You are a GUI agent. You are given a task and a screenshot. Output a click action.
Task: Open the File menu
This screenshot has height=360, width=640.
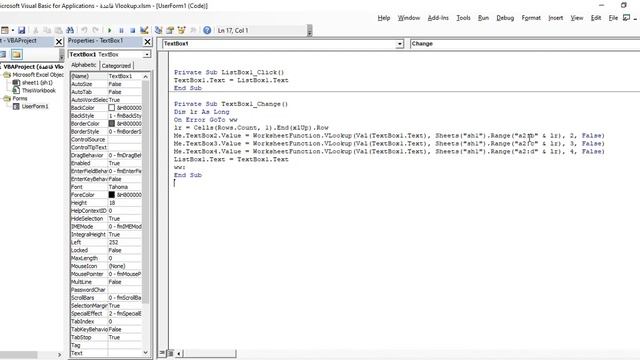(613, 18)
